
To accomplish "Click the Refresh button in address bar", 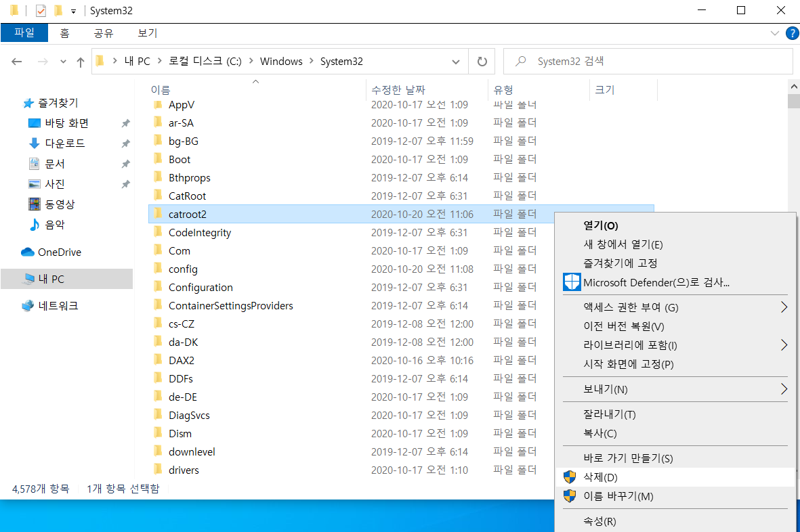I will 482,62.
